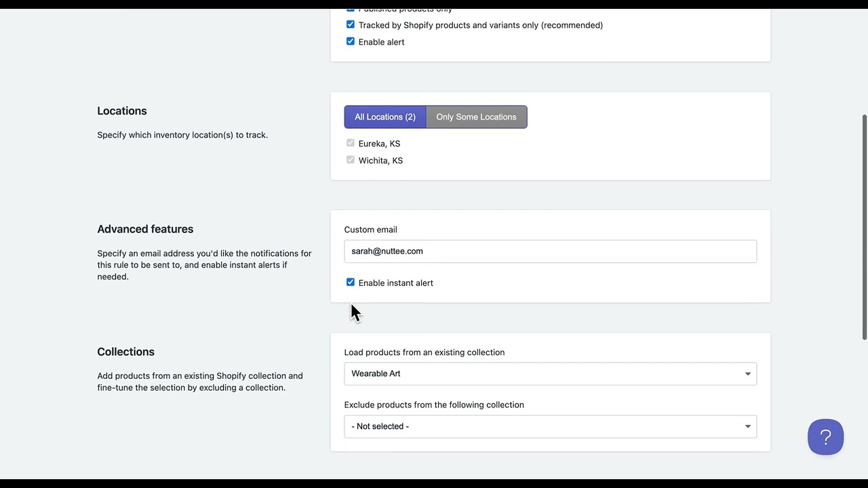The height and width of the screenshot is (488, 868).
Task: Click the Custom email input field
Action: (x=550, y=251)
